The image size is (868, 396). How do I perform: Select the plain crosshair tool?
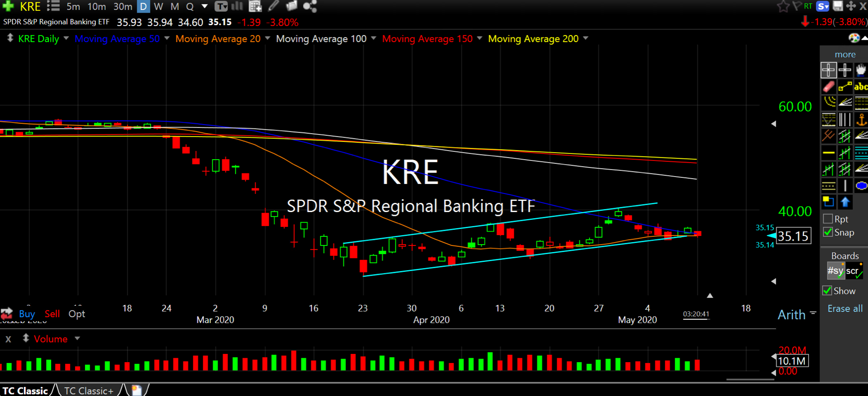[x=845, y=70]
